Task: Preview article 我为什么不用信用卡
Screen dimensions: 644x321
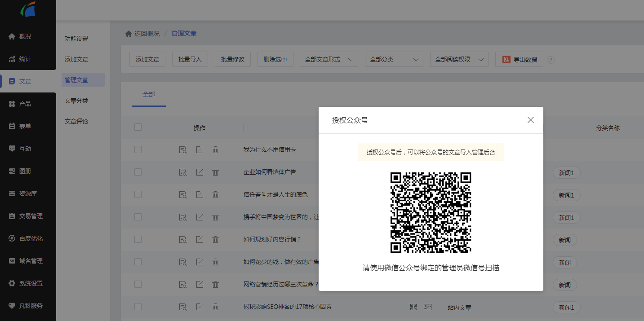Action: click(x=183, y=150)
